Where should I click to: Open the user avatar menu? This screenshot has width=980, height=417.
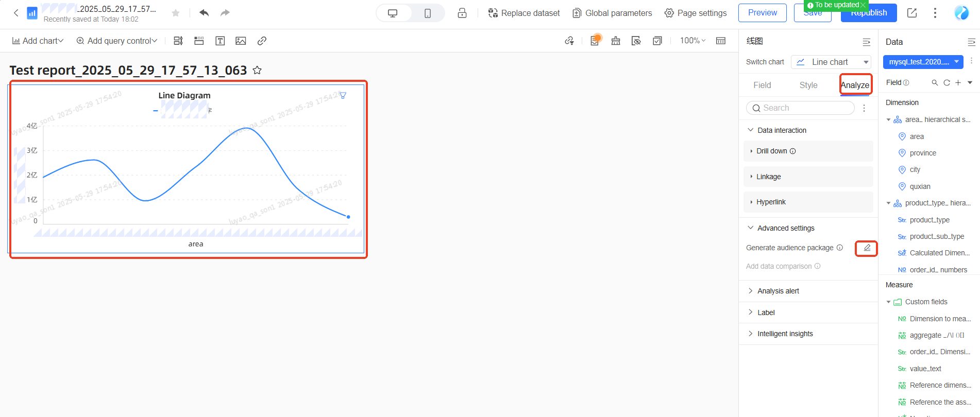click(x=961, y=13)
